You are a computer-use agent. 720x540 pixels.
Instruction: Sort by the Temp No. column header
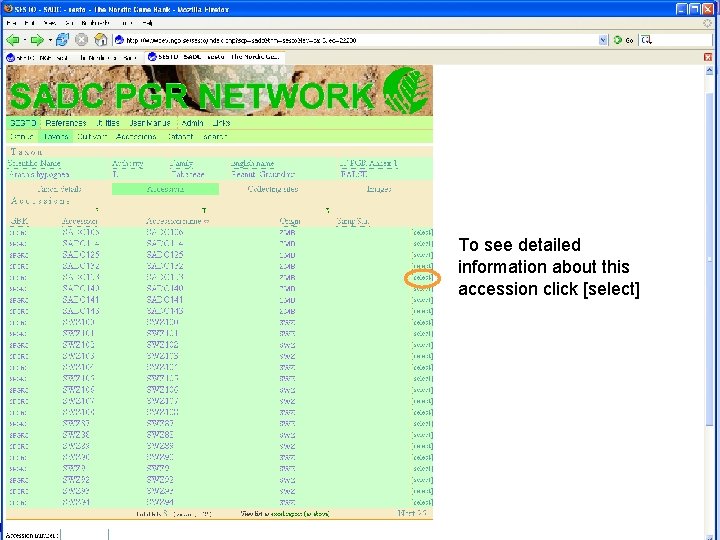tap(353, 221)
